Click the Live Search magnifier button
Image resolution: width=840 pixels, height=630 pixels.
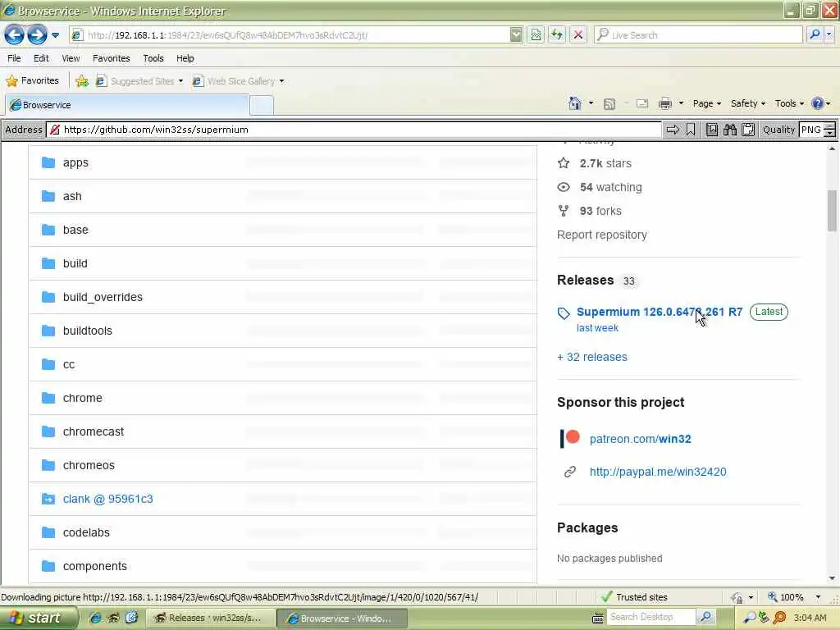pos(815,35)
